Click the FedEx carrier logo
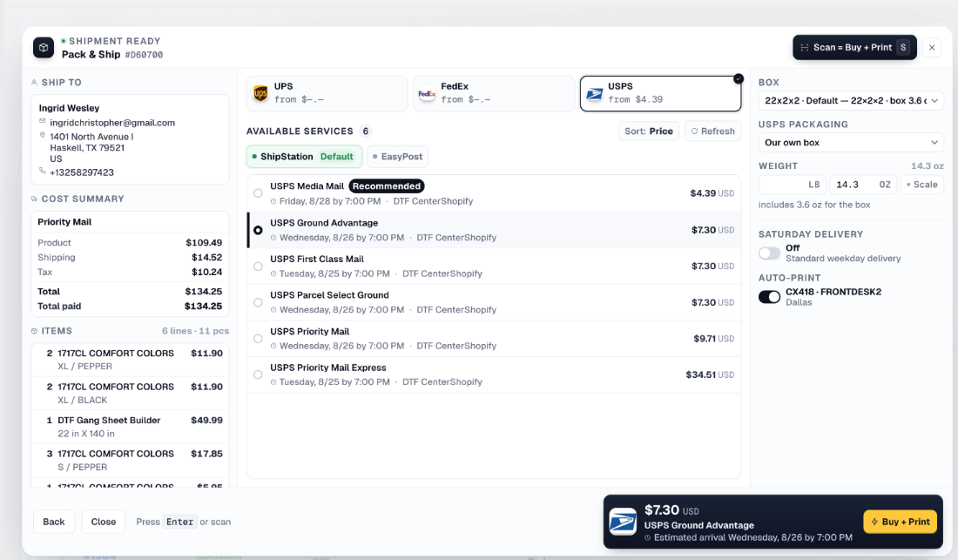The height and width of the screenshot is (560, 958). point(427,93)
